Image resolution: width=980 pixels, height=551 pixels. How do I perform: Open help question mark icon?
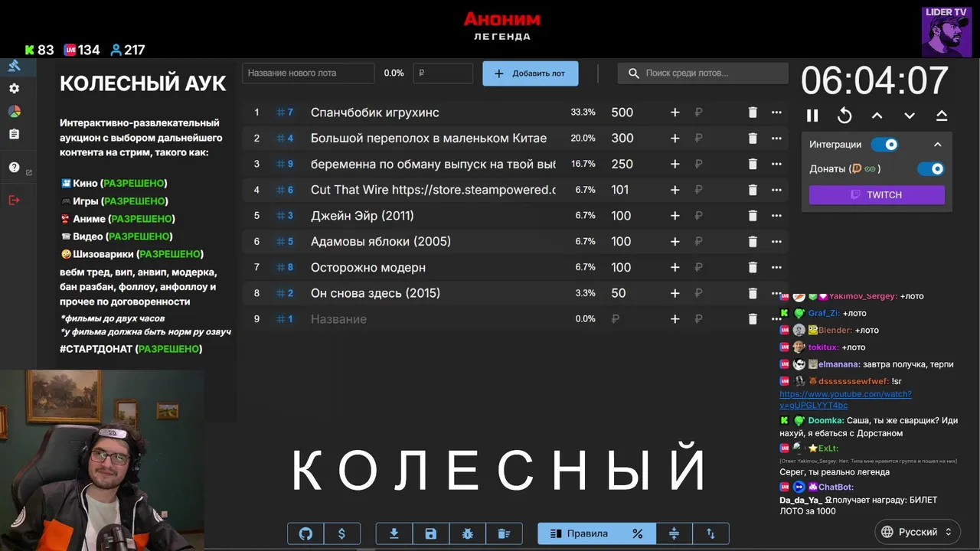14,168
